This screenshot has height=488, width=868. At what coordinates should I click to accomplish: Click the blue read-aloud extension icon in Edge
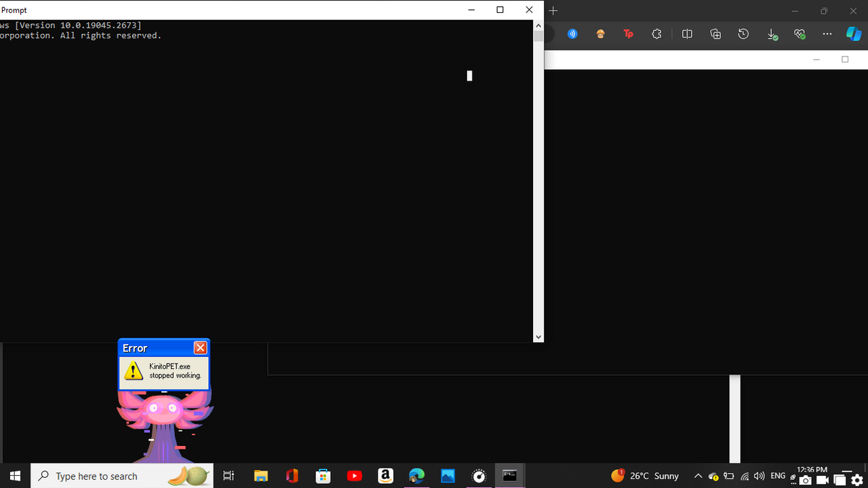click(x=572, y=34)
